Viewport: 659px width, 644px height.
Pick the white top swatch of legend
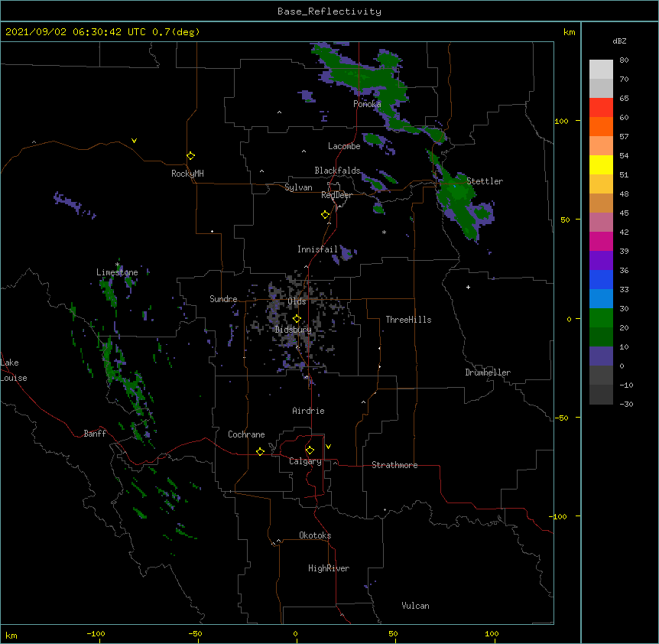point(601,70)
